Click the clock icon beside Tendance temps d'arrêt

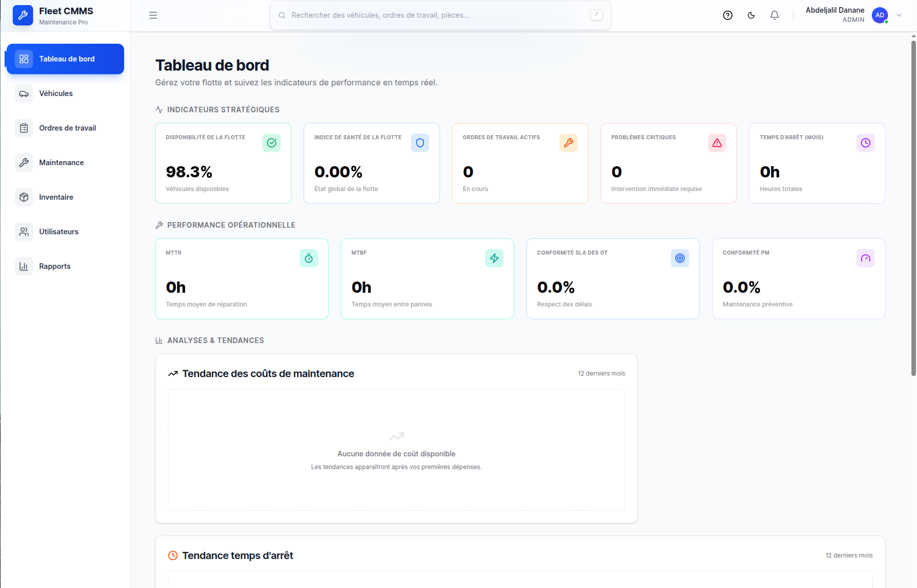[x=173, y=555]
